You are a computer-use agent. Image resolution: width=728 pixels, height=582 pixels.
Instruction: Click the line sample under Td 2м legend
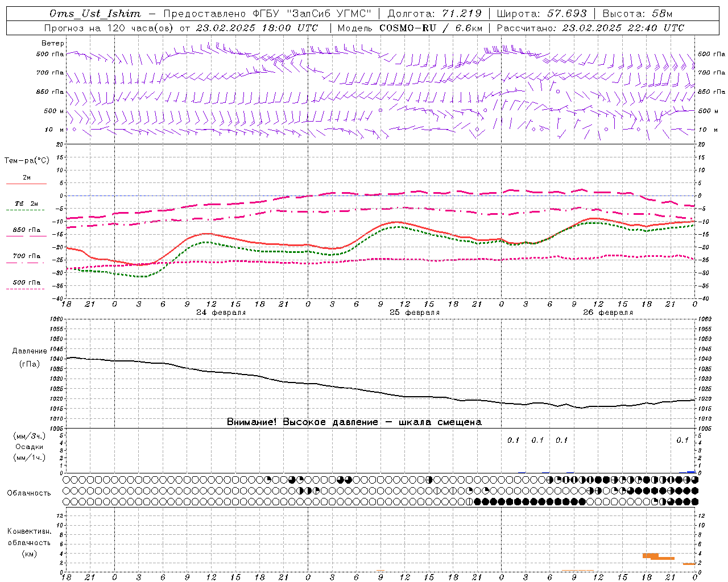26,210
